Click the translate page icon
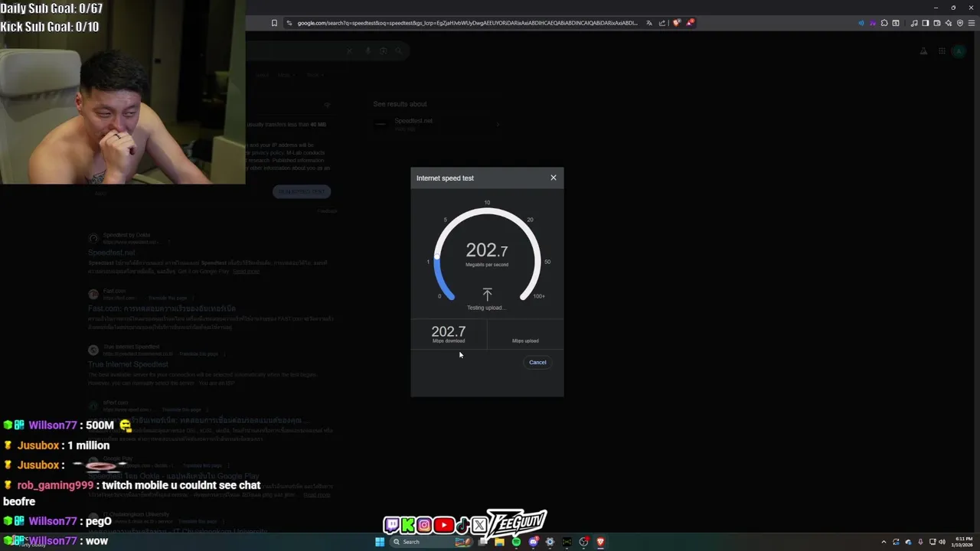Screen dimensions: 980x551 (x=649, y=23)
